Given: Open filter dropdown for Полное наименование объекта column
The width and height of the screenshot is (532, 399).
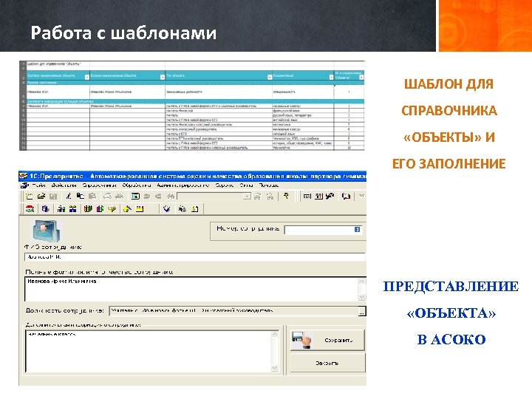Looking at the screenshot, I should pos(162,78).
